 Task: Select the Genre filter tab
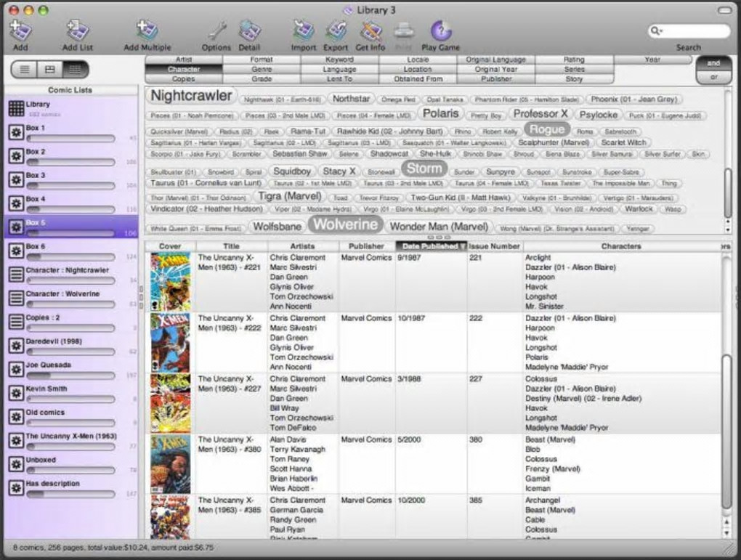(262, 70)
